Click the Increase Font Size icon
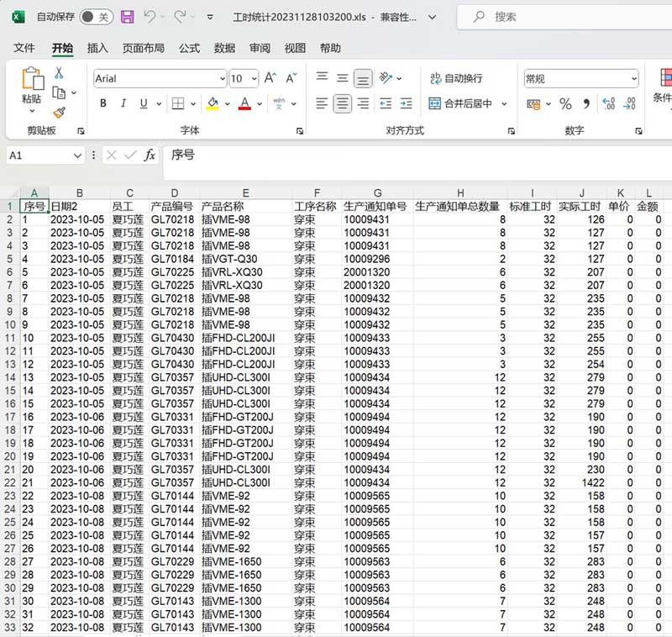The width and height of the screenshot is (672, 637). click(x=270, y=78)
